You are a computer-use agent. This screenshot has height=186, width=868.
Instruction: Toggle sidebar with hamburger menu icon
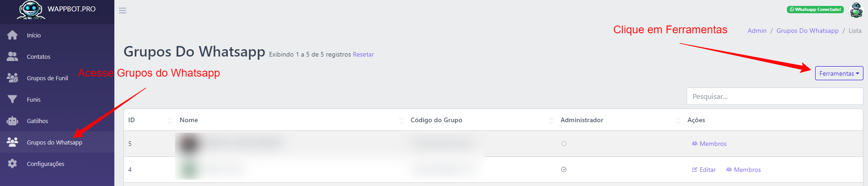coord(123,10)
